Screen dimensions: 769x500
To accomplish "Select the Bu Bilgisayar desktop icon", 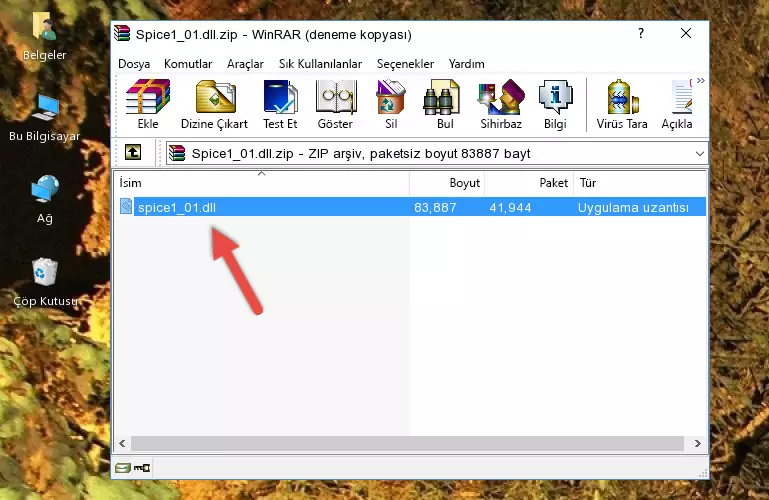I will tap(45, 118).
